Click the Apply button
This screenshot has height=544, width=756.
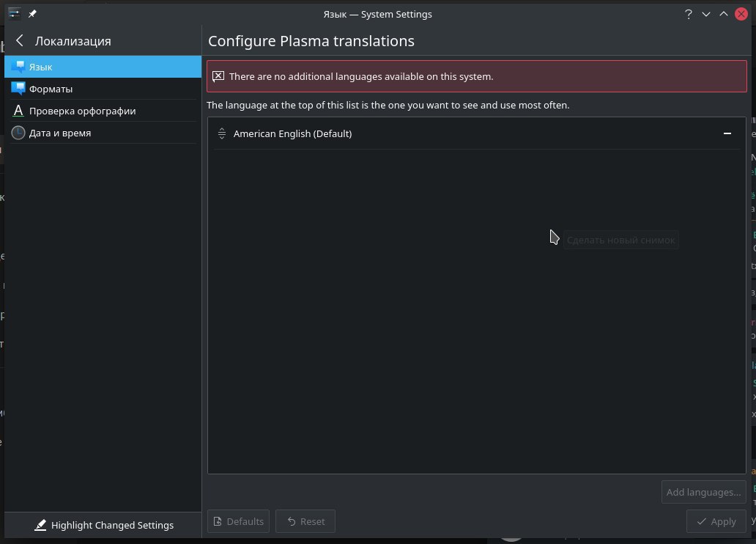pyautogui.click(x=716, y=521)
